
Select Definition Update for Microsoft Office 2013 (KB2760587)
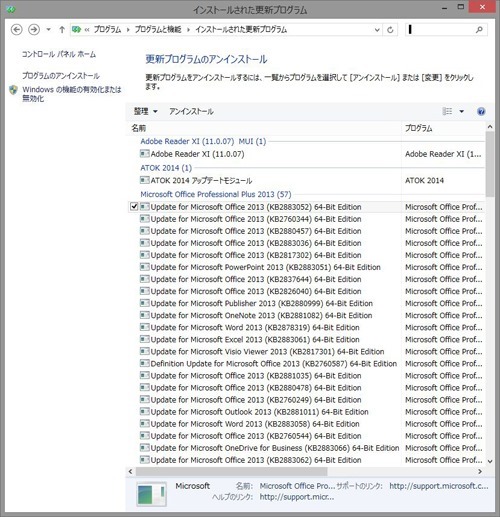pyautogui.click(x=274, y=364)
